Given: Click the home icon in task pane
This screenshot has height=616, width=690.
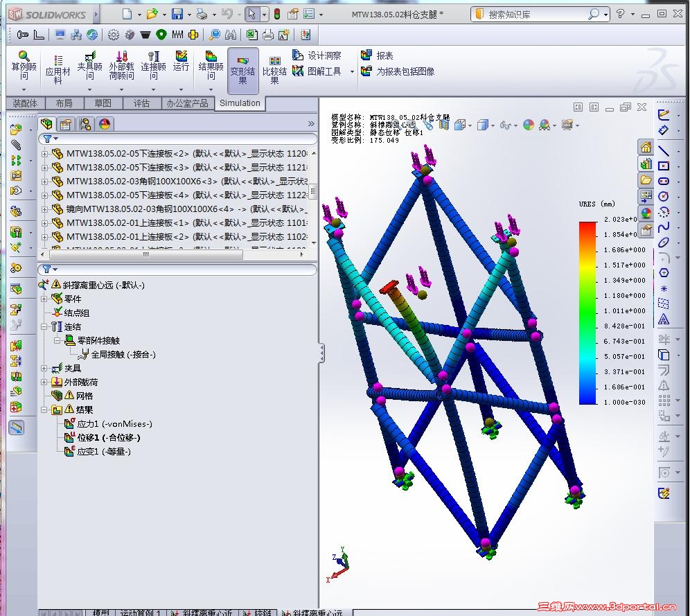Looking at the screenshot, I should coord(646,147).
